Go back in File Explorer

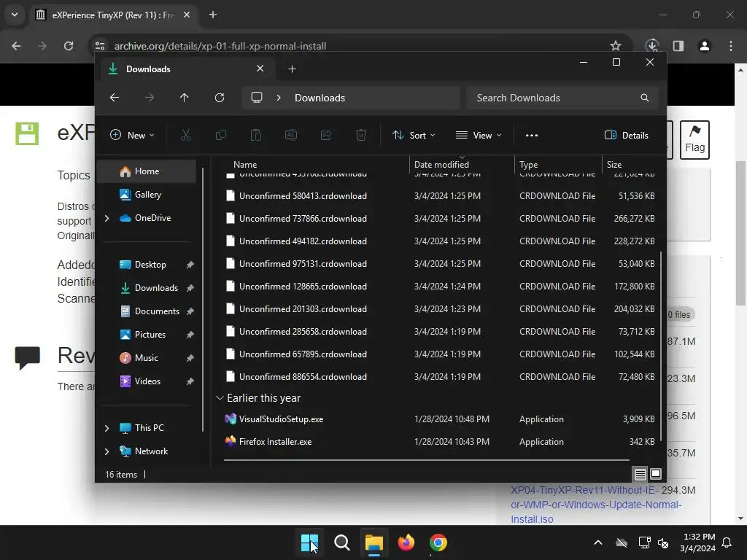[115, 98]
